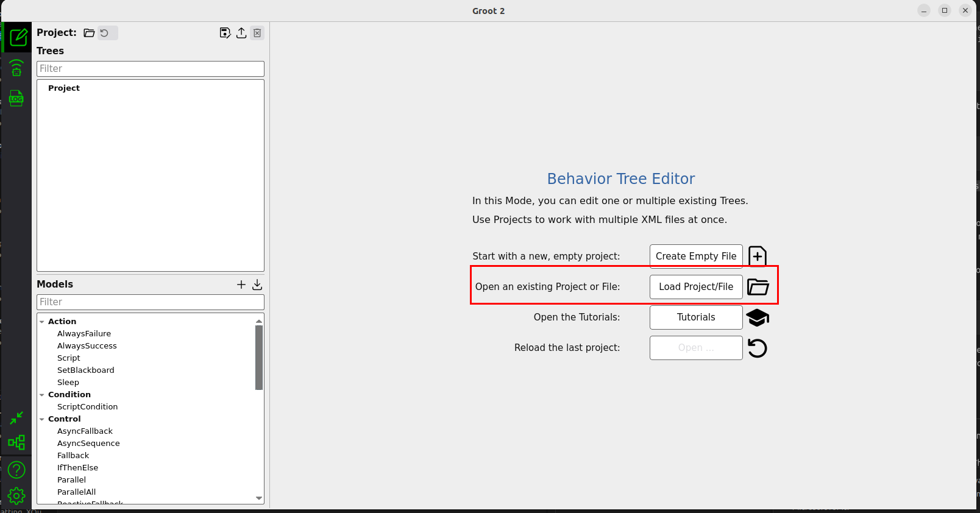Focus the Trees filter field

pyautogui.click(x=151, y=69)
